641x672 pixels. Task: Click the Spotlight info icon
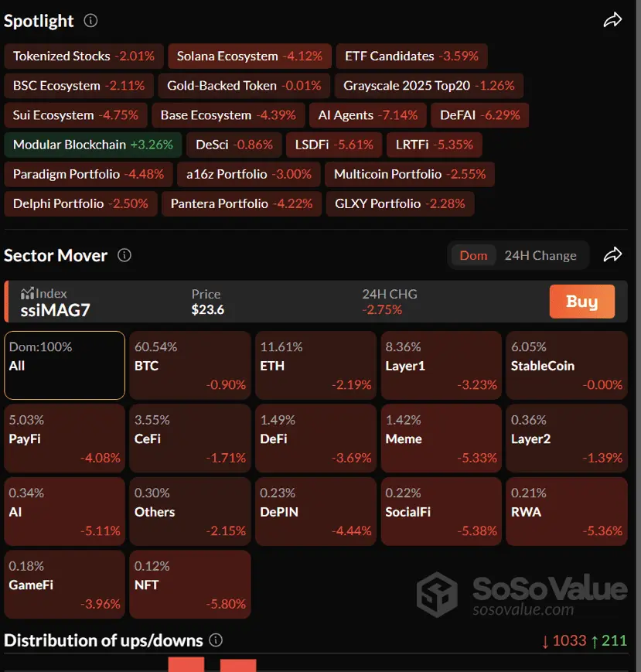tap(90, 21)
